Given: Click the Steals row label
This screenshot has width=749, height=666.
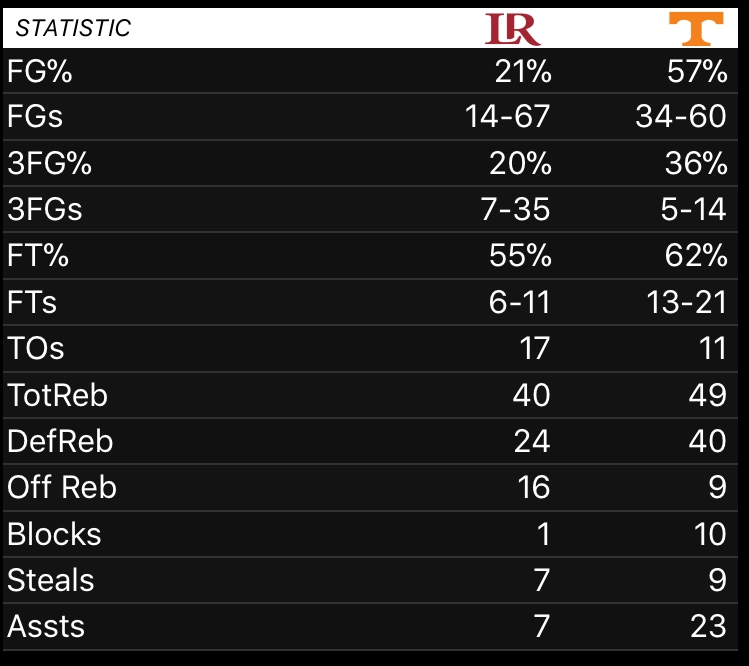Looking at the screenshot, I should tap(51, 580).
